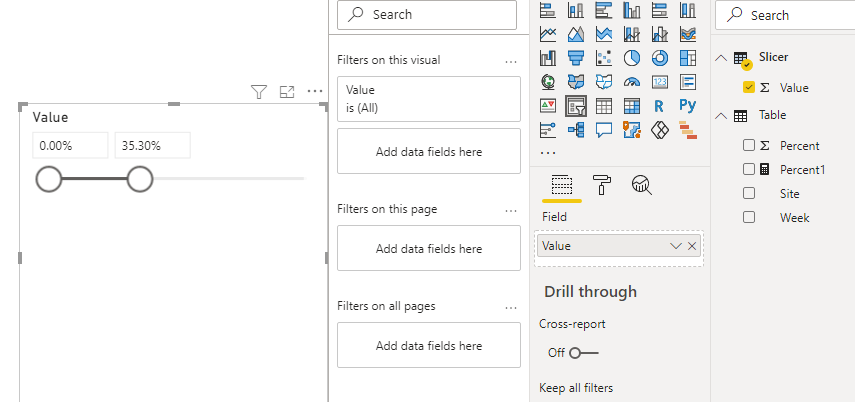Open Focus mode for the slicer visual
855x402 pixels.
(x=287, y=92)
